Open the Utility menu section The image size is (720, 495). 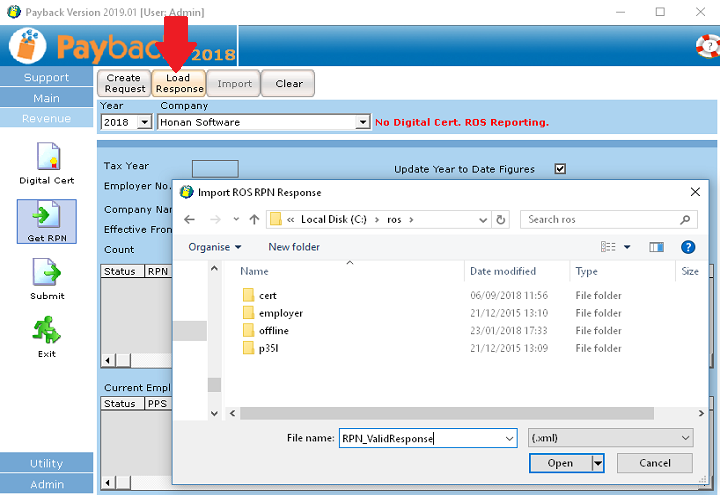click(47, 463)
